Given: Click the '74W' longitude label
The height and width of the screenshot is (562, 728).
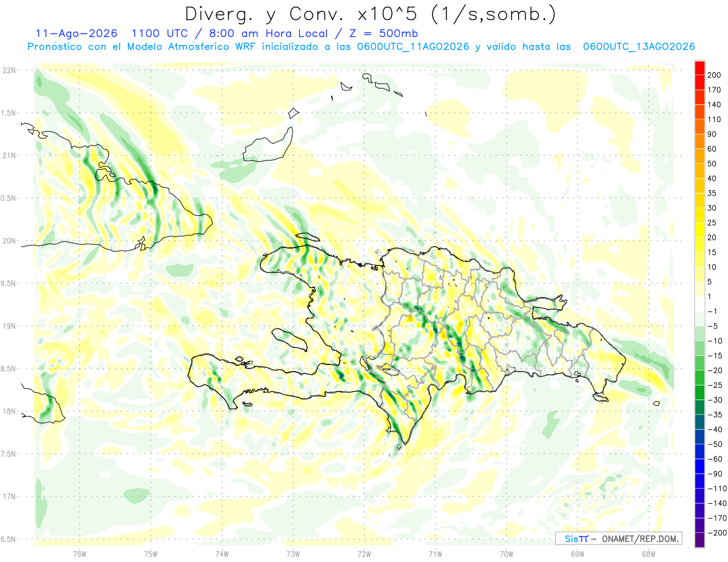Looking at the screenshot, I should (222, 554).
